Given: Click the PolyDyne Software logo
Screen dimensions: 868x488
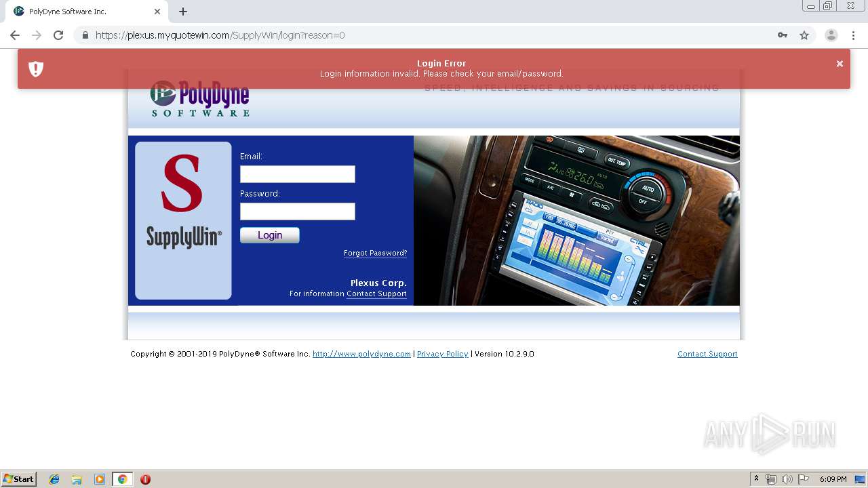Looking at the screenshot, I should point(200,99).
